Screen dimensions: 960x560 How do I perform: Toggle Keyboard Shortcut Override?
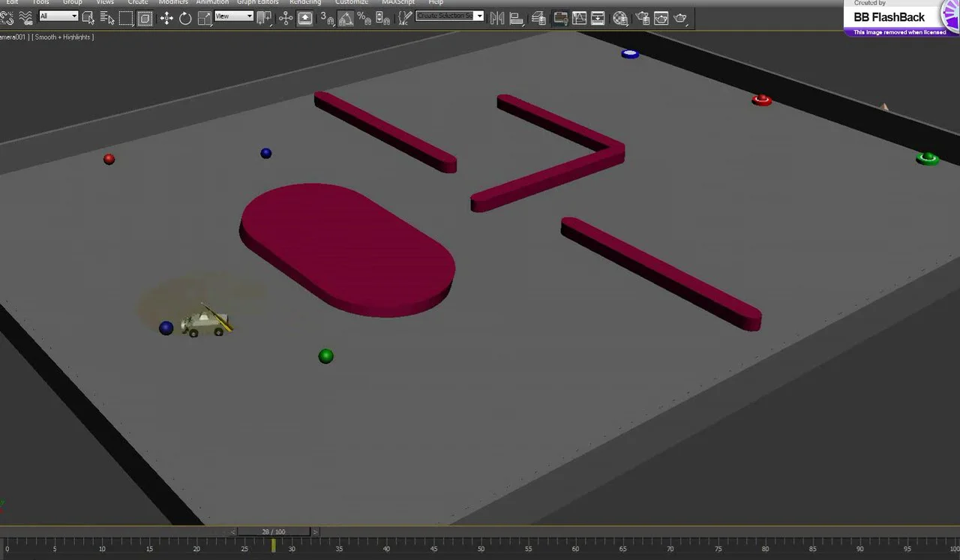pos(305,18)
